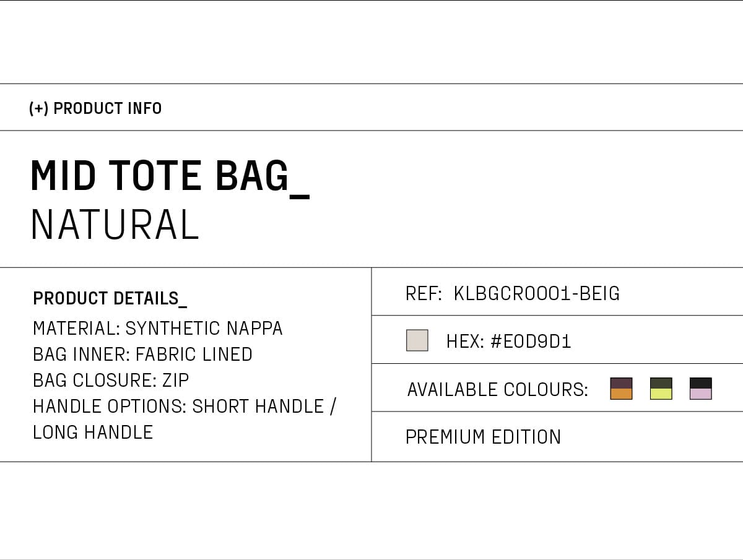Click the orange lower half of first swatch
Screen dimensions: 743x560
pyautogui.click(x=621, y=394)
